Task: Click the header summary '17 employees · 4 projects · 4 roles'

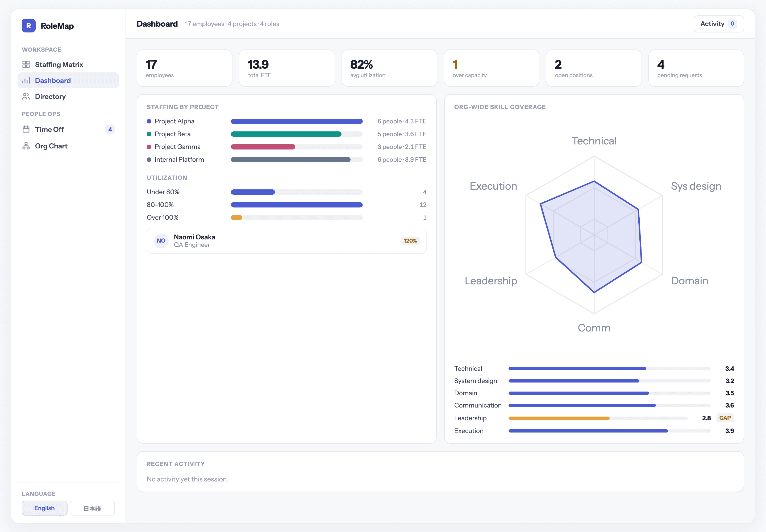Action: [232, 24]
